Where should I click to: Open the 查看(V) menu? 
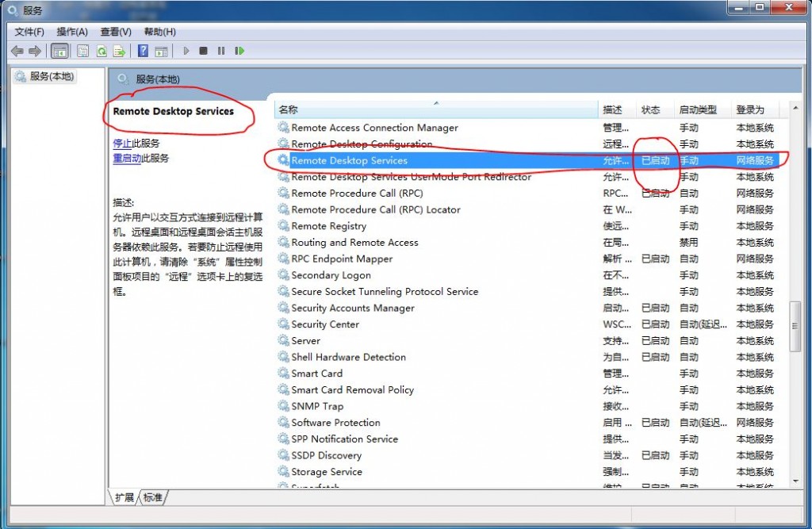tap(116, 32)
